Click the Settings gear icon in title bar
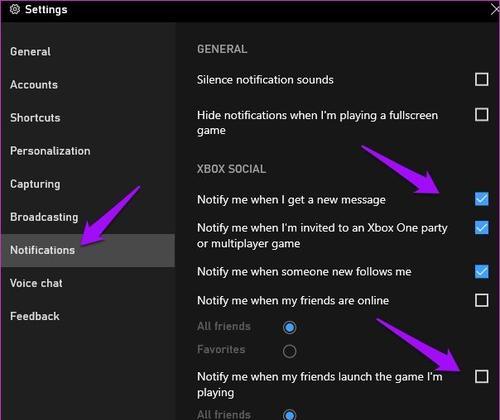The image size is (500, 420). coord(14,9)
